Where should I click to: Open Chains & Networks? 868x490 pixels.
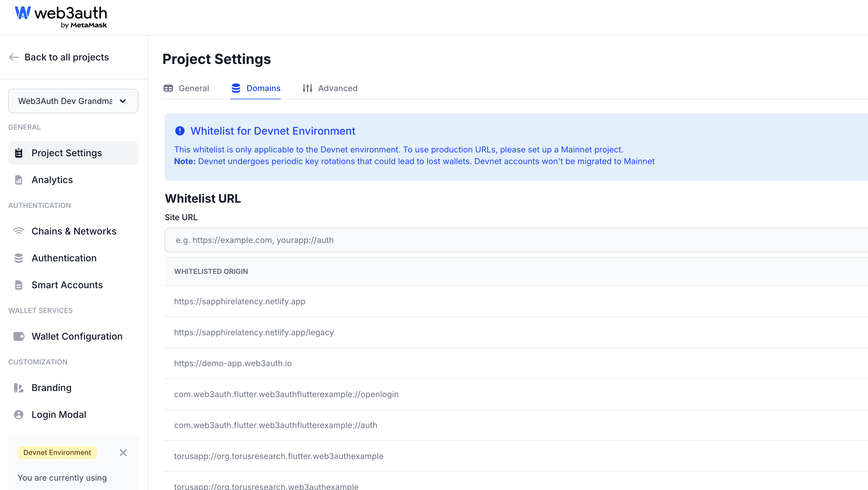click(73, 231)
